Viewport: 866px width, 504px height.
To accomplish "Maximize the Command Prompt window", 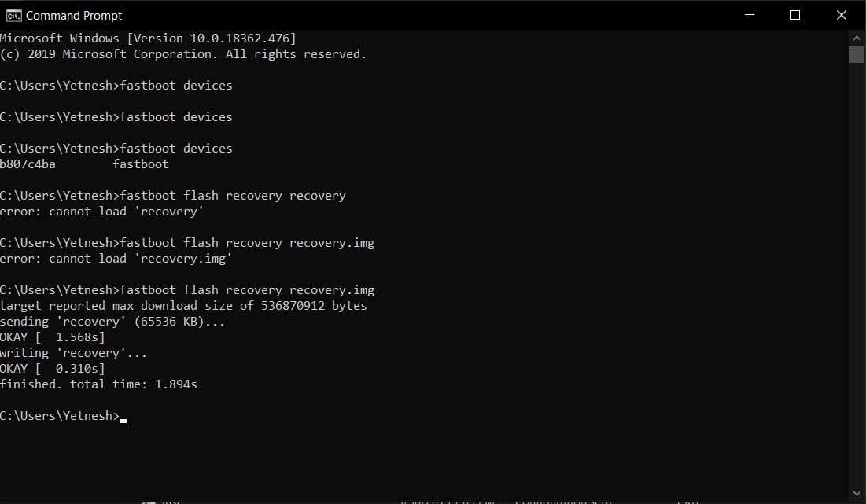I will click(x=795, y=15).
